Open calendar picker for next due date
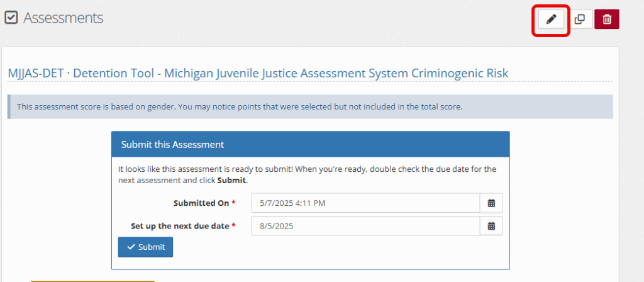Screen dimensions: 644x282 click(491, 226)
